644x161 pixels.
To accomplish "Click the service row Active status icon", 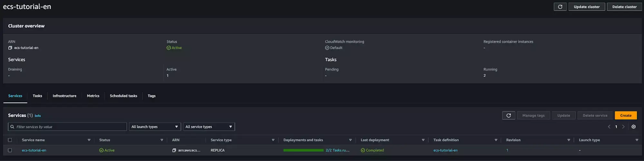I will 101,150.
